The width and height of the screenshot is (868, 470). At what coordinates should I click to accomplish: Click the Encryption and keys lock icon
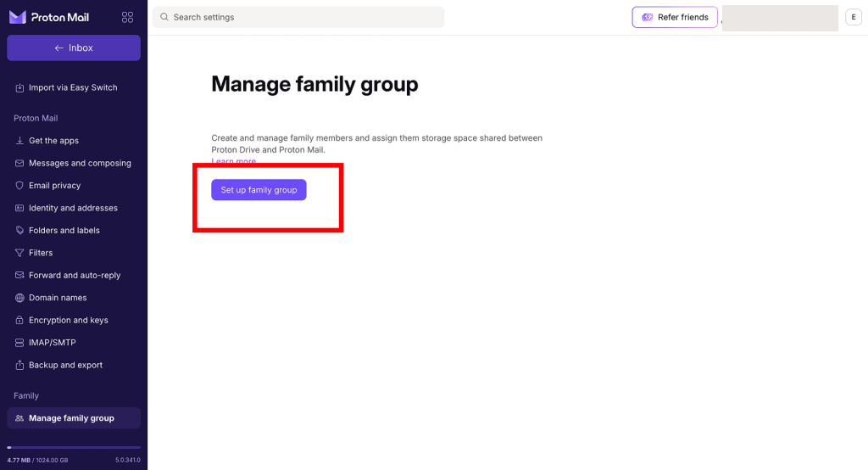tap(19, 320)
